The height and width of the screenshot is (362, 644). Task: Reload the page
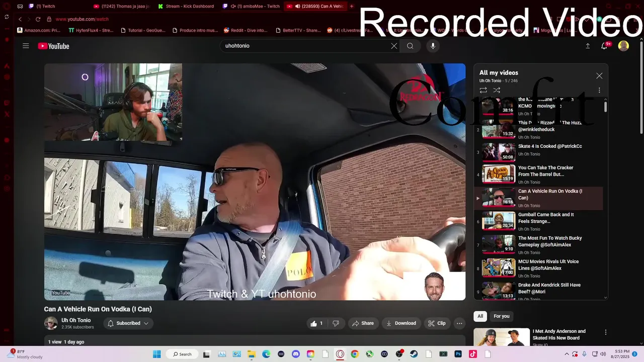38,19
